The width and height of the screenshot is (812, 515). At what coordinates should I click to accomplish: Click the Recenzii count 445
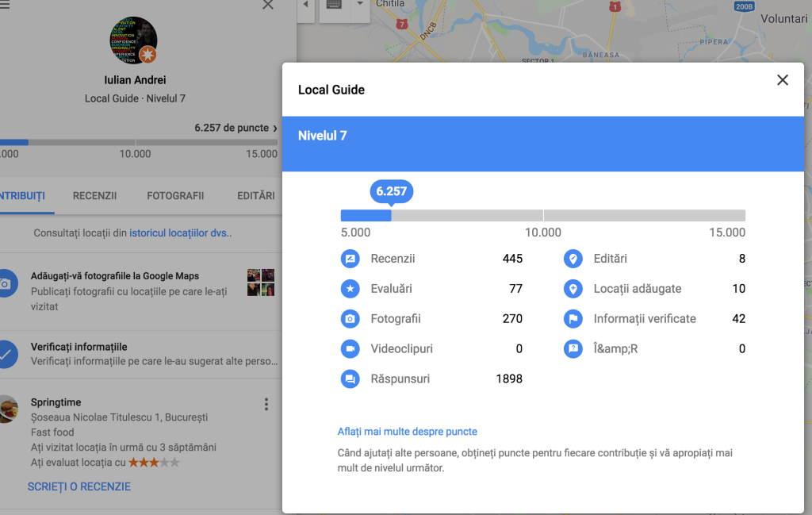point(512,259)
